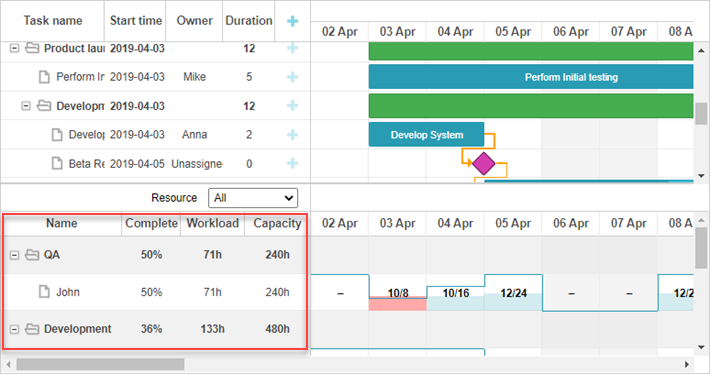The image size is (710, 374).
Task: Open the Resource filter dropdown
Action: pos(253,198)
